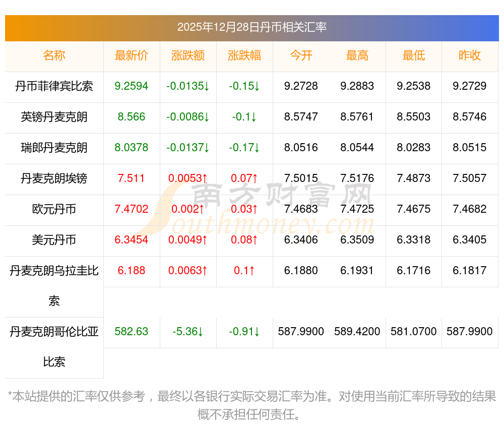Click the high value 6.3509

click(357, 240)
